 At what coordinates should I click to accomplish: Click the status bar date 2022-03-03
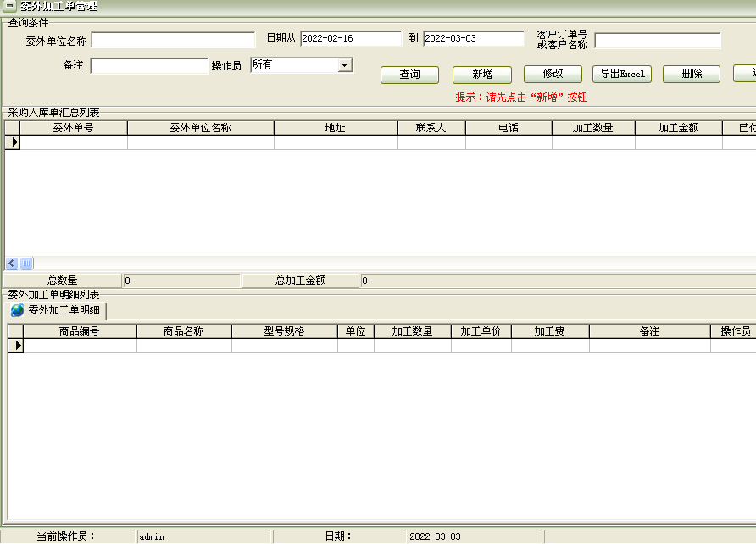[475, 536]
